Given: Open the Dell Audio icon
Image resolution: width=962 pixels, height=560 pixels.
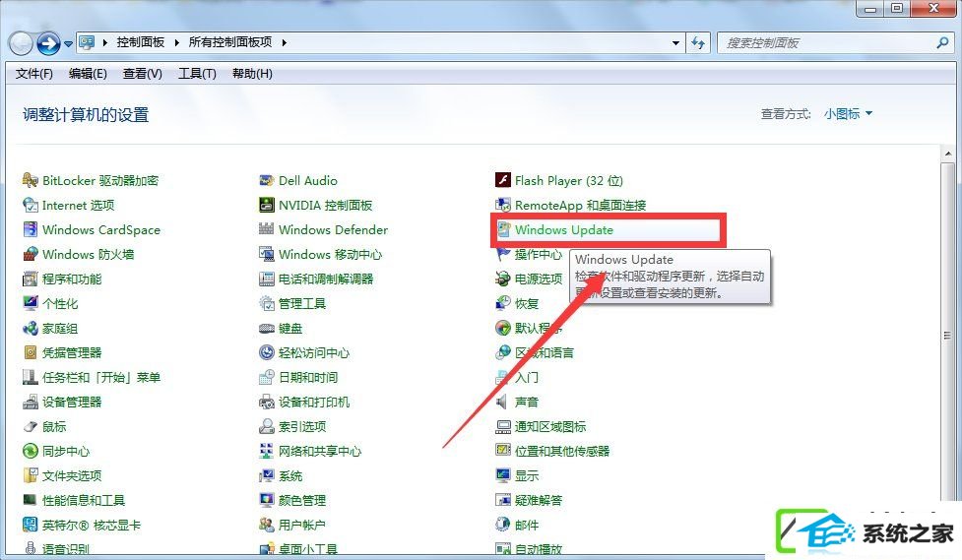Looking at the screenshot, I should click(266, 180).
